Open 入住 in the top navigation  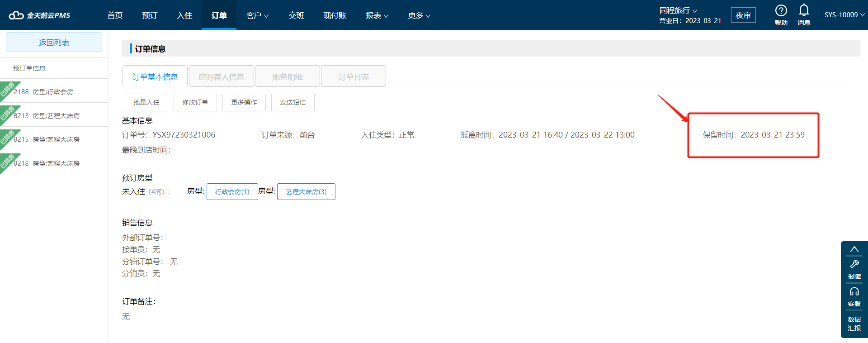pos(184,15)
